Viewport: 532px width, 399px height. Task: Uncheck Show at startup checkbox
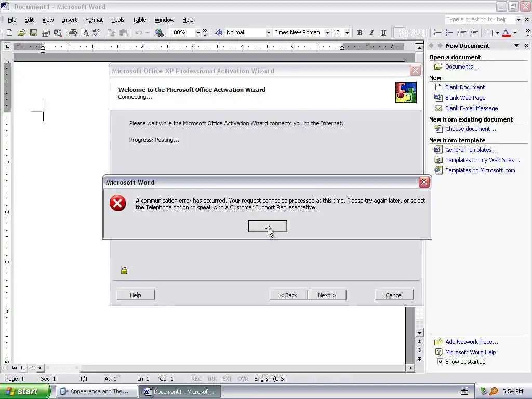(440, 362)
